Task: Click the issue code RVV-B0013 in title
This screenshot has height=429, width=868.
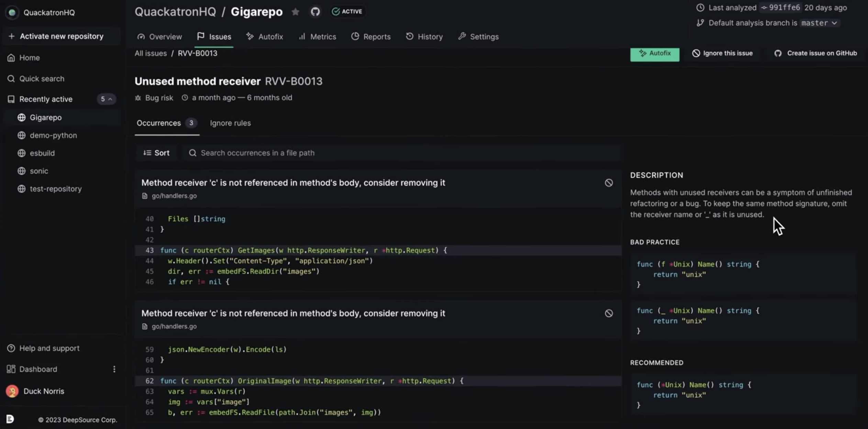Action: (x=293, y=81)
